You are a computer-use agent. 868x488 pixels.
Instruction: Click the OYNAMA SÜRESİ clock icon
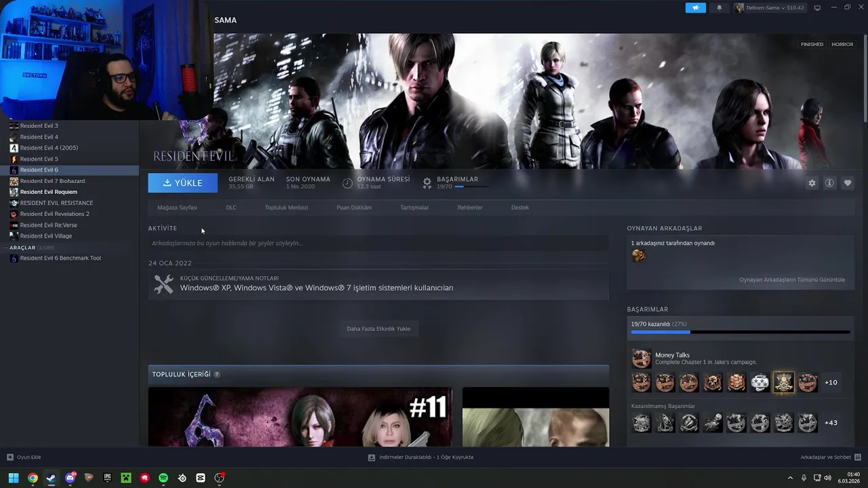(347, 183)
